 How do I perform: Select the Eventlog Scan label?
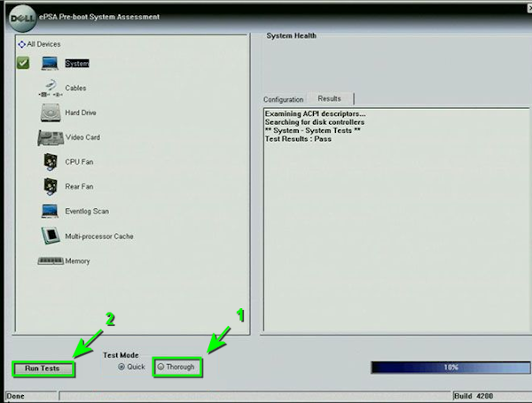click(x=87, y=211)
